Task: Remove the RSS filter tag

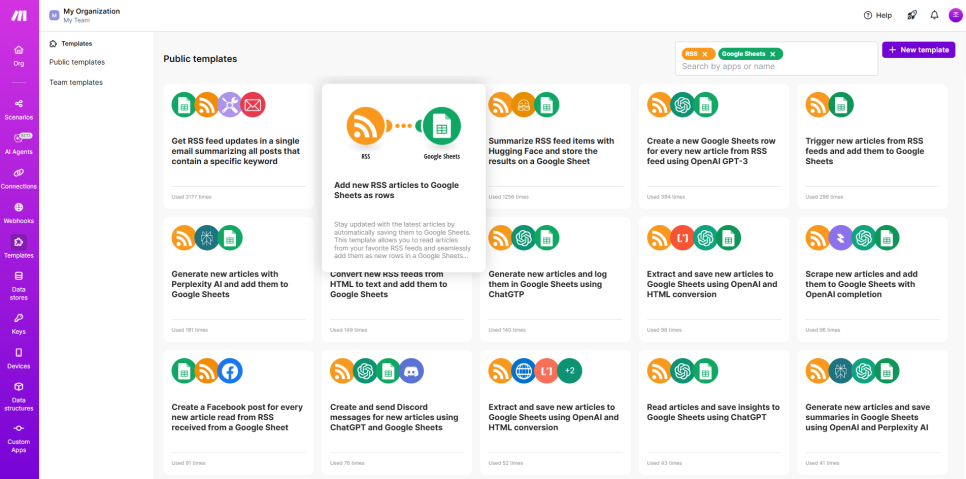Action: (705, 54)
